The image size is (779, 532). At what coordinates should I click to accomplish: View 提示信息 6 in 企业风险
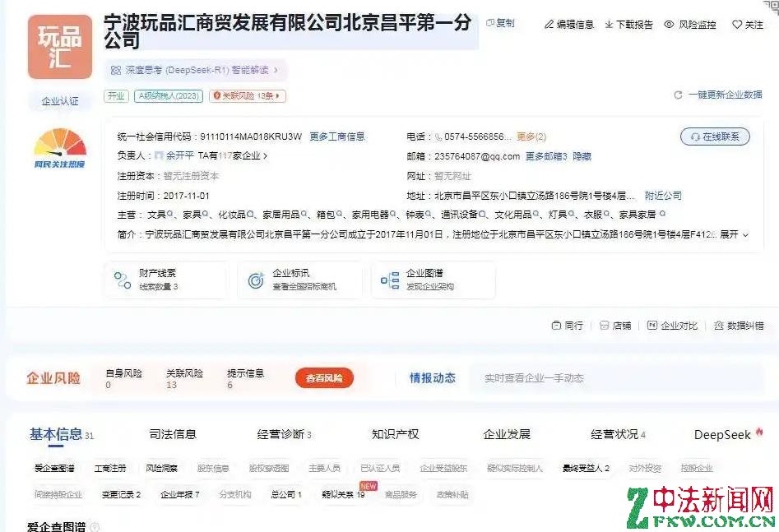pyautogui.click(x=245, y=378)
